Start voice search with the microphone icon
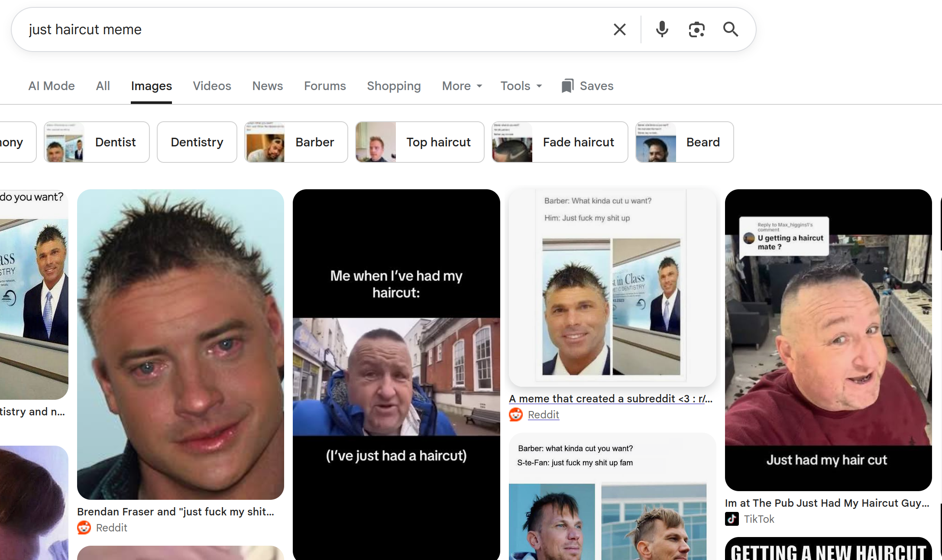Viewport: 942px width, 560px height. point(662,29)
